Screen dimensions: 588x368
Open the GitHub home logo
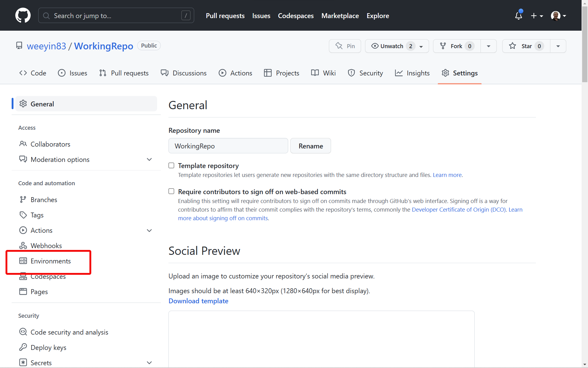pos(23,15)
